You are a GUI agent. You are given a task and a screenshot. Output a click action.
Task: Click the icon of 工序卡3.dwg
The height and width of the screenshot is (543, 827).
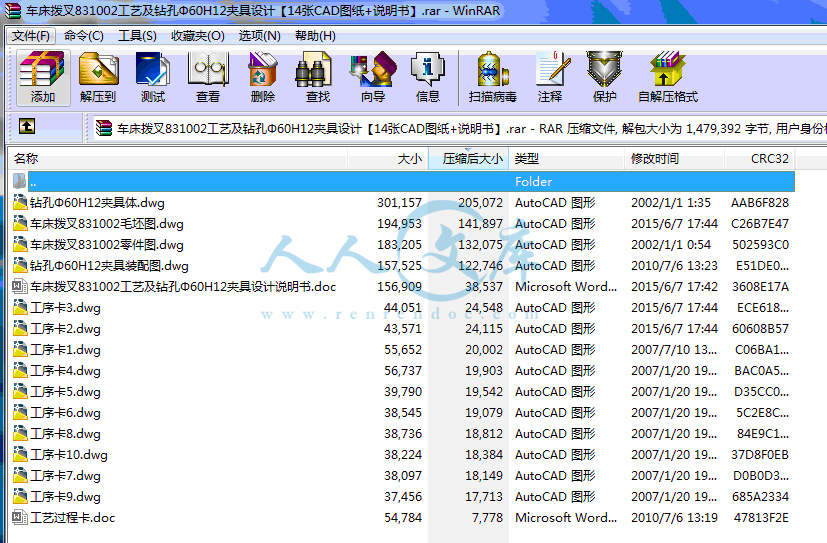(x=20, y=307)
